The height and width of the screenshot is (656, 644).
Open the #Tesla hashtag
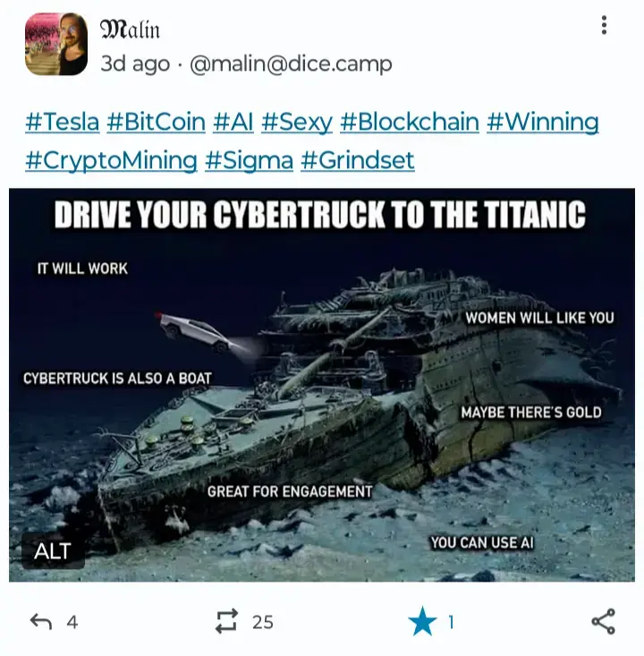click(x=63, y=122)
